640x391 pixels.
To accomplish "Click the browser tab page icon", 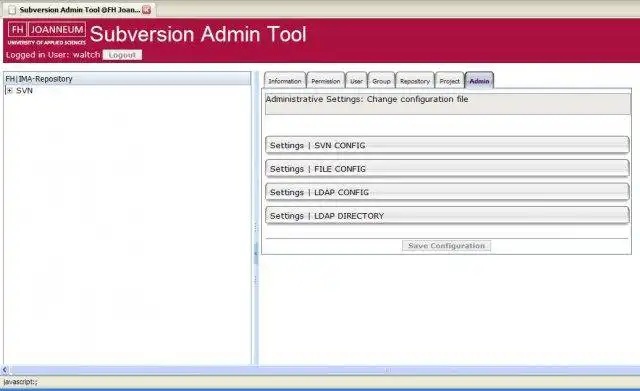I will (x=12, y=10).
